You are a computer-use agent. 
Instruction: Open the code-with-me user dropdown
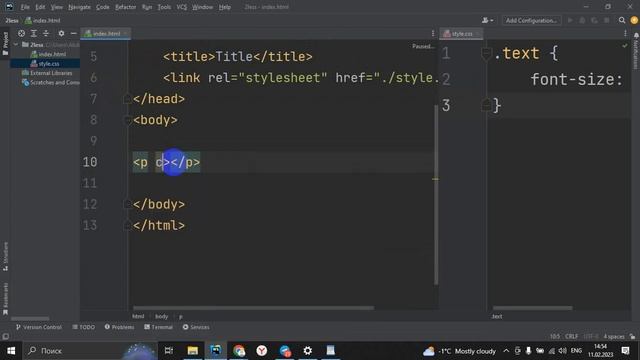tap(487, 20)
